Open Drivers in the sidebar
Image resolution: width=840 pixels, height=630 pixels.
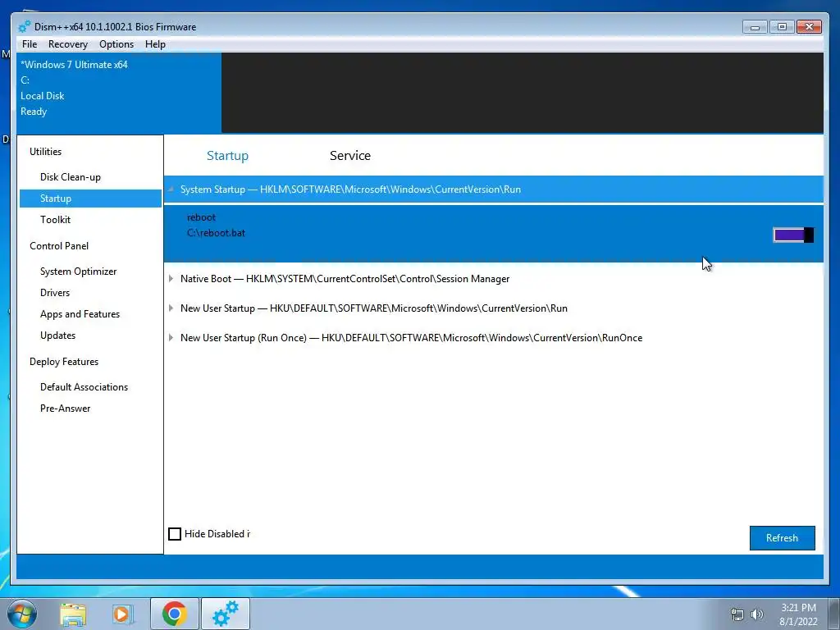pos(55,293)
